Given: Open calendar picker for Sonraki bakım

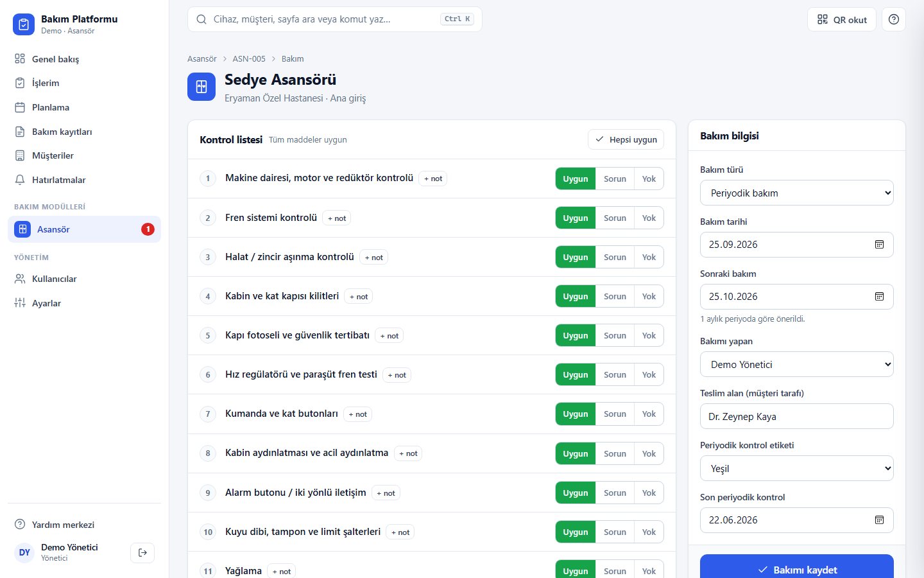Looking at the screenshot, I should (x=879, y=297).
